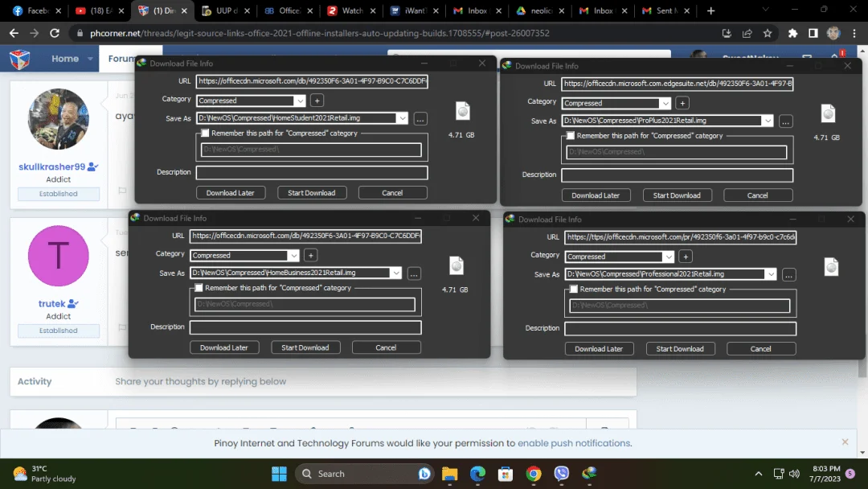The height and width of the screenshot is (489, 868).
Task: Start Download for HomeStudent2021Retail.img
Action: tap(312, 193)
